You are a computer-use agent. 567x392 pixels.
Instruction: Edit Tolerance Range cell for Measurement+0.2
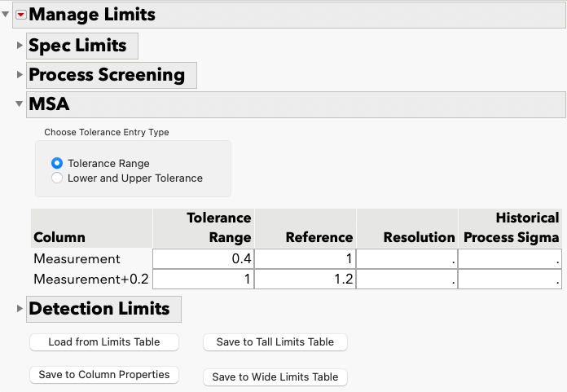click(203, 280)
